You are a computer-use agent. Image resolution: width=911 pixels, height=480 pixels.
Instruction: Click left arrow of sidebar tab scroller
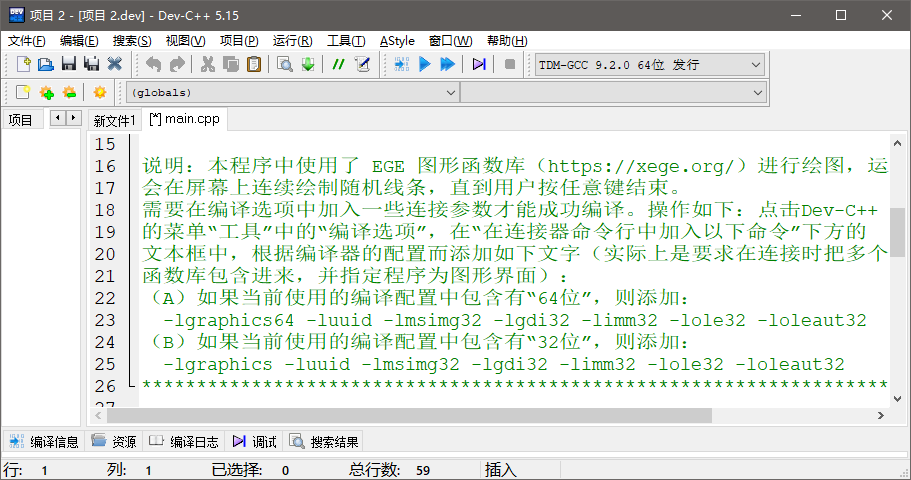pos(58,118)
